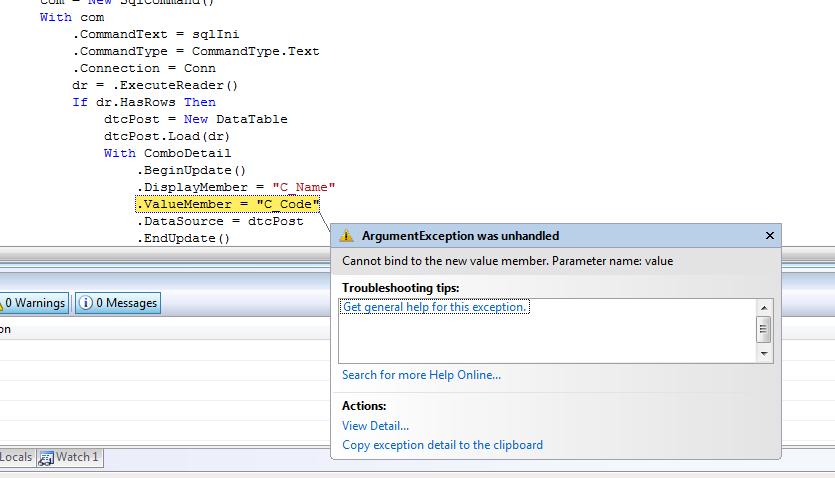
Task: Toggle the 0 Messages filter
Action: pos(117,303)
